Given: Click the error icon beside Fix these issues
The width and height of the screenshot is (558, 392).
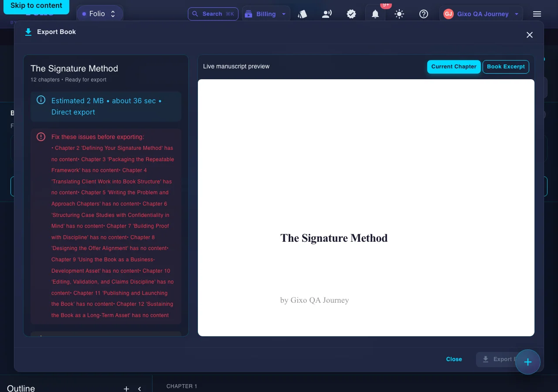Looking at the screenshot, I should [x=41, y=137].
